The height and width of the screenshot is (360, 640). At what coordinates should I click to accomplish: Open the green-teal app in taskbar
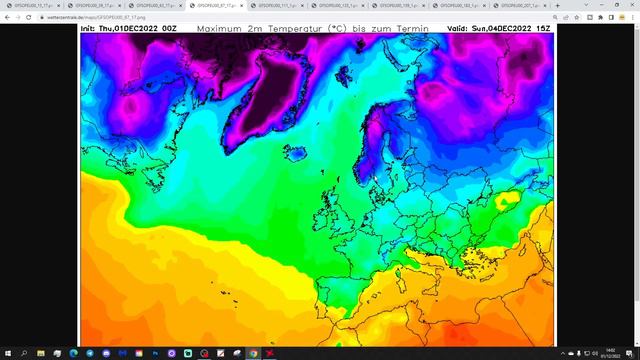[188, 353]
